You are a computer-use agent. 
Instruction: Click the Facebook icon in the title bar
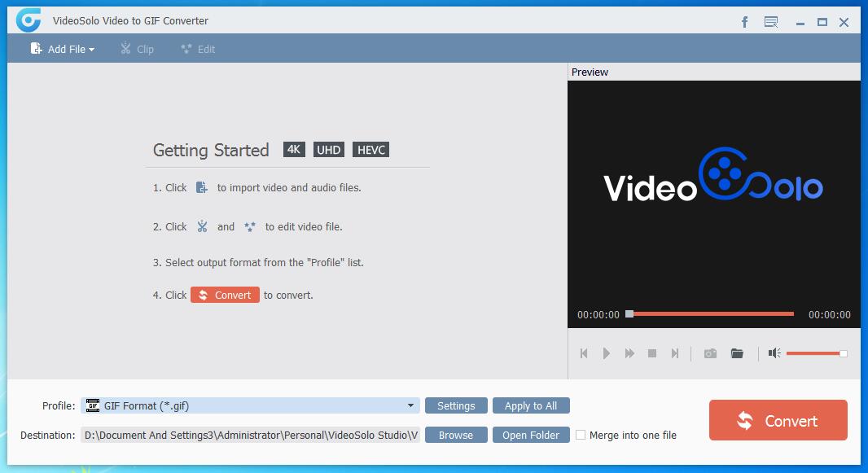[x=744, y=22]
